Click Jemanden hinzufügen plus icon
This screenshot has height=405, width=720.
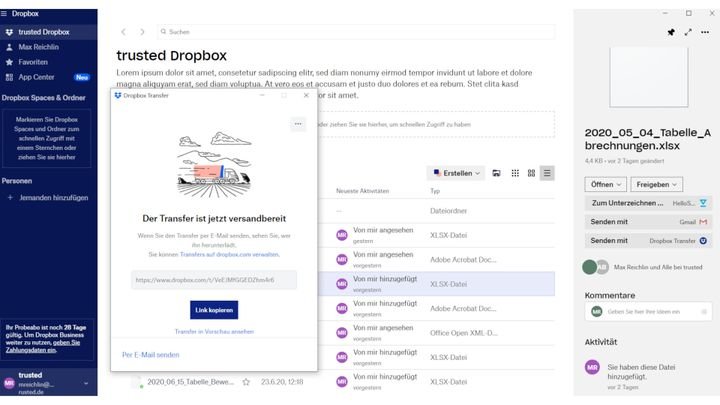coord(10,197)
